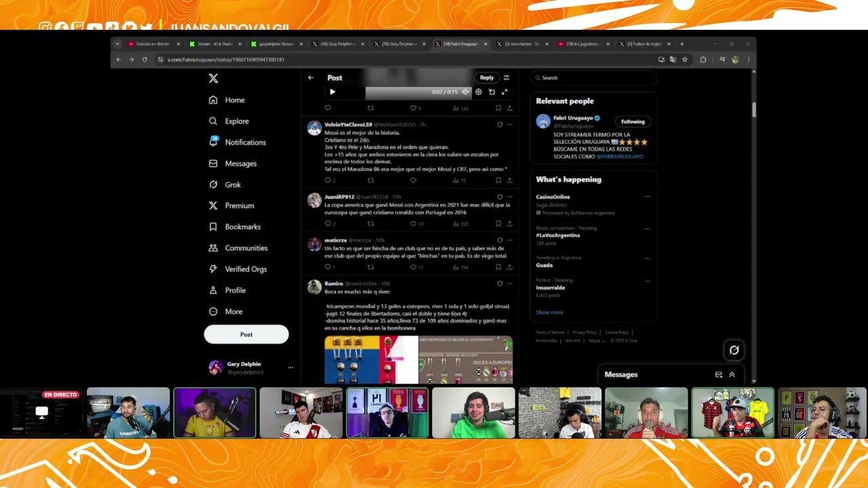
Task: Open footer More link options
Action: click(x=596, y=340)
